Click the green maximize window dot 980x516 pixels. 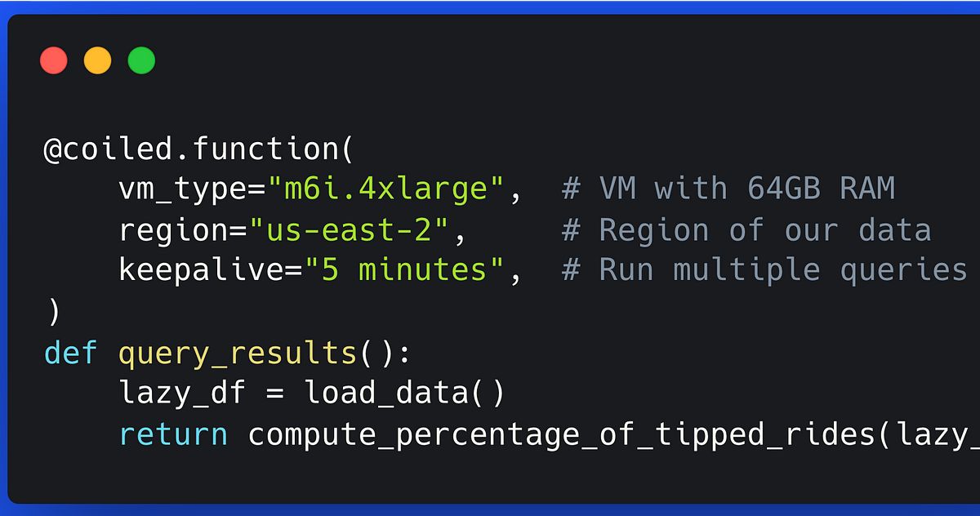click(141, 61)
